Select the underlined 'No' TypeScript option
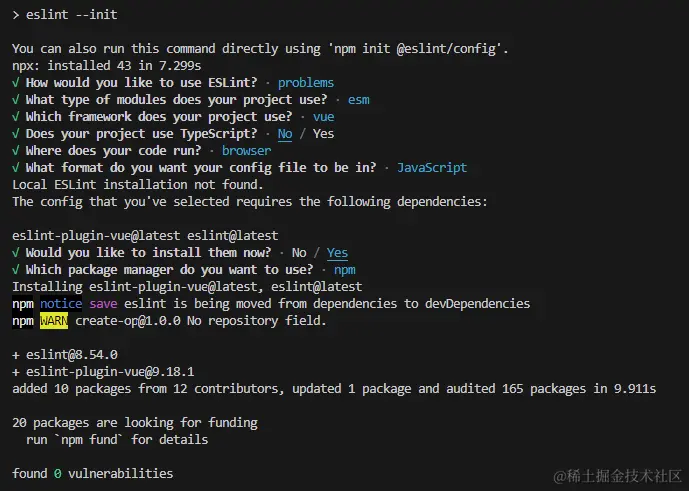This screenshot has height=491, width=689. point(285,134)
